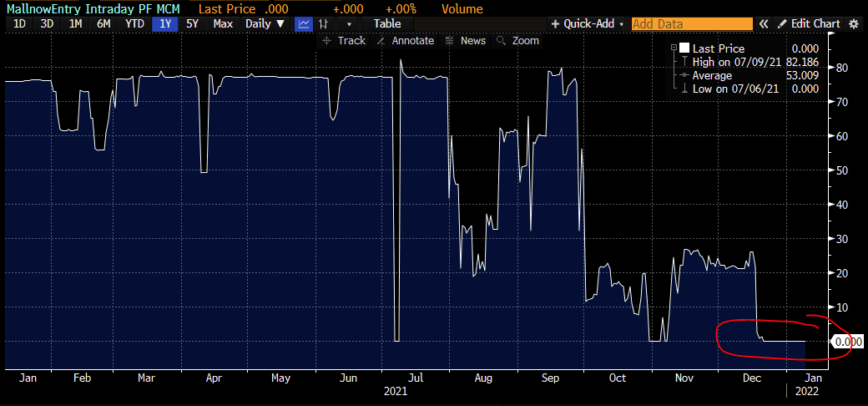Viewport: 868px width, 406px height.
Task: Select the 1Y range tab
Action: [165, 24]
